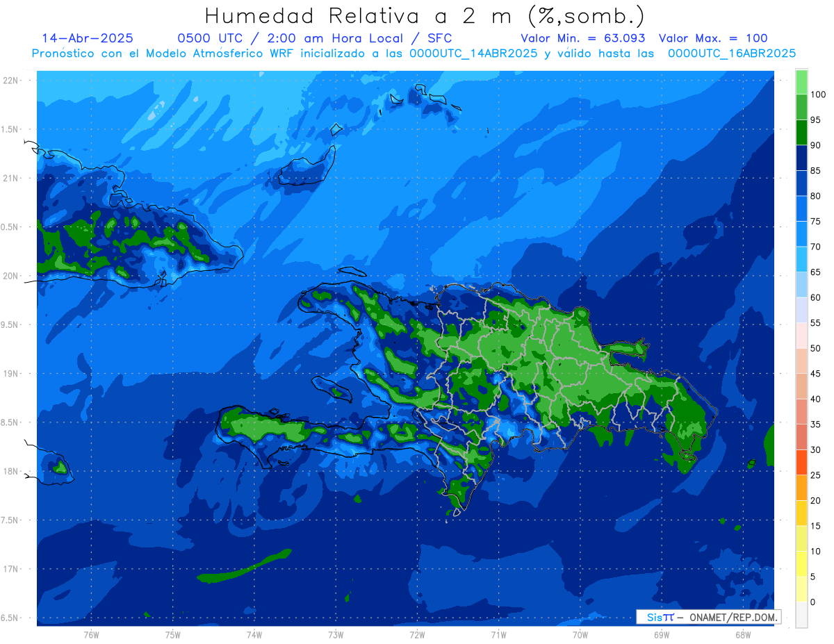Screen dimensions: 834x644
Task: Click the "95" value on the color legend
Action: point(815,120)
